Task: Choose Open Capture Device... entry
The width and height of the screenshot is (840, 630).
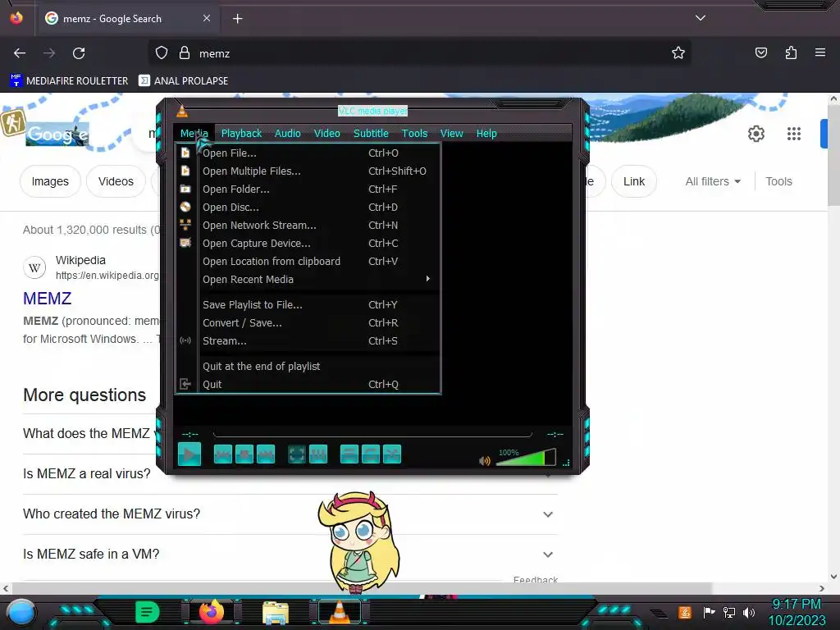Action: point(308,243)
